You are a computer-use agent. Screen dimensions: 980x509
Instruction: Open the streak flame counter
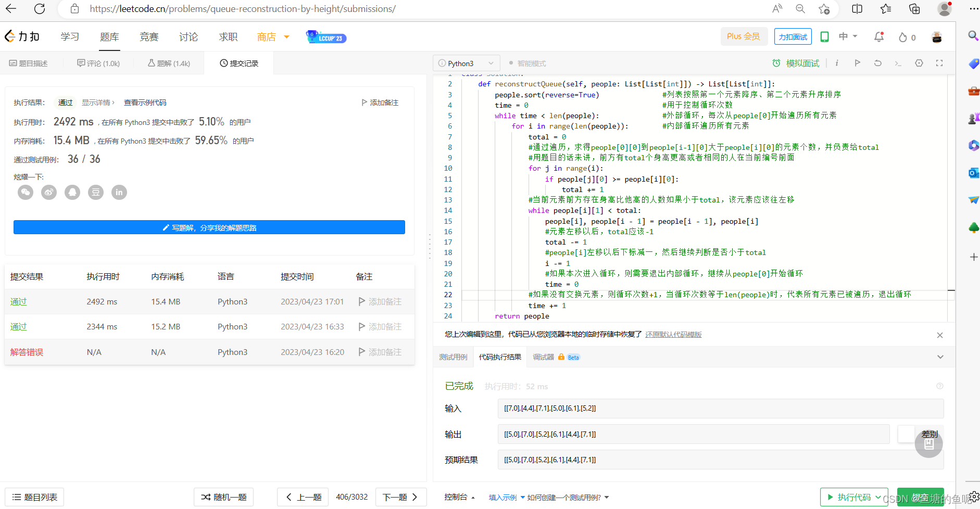point(907,37)
